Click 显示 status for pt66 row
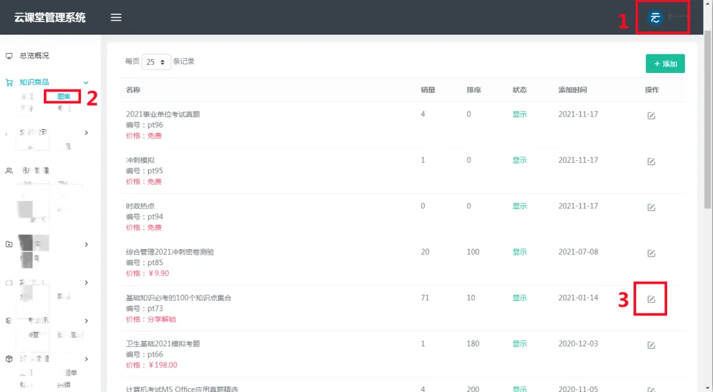The image size is (713, 392). pos(520,344)
